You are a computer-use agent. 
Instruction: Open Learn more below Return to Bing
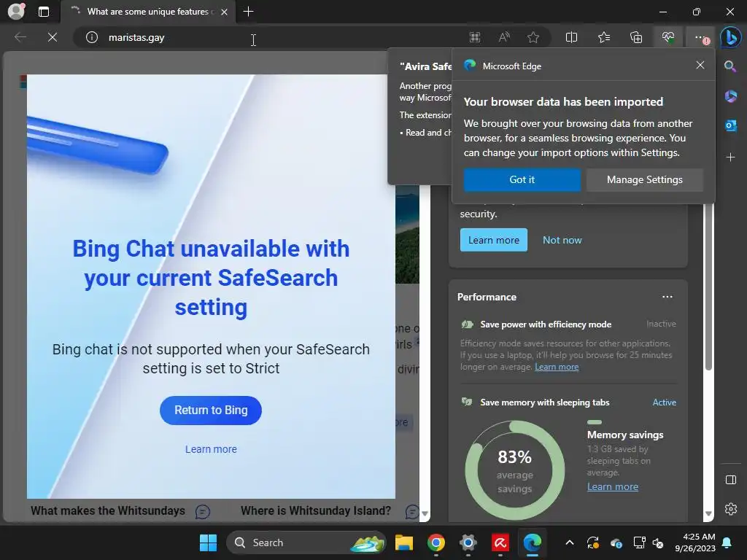(x=211, y=449)
